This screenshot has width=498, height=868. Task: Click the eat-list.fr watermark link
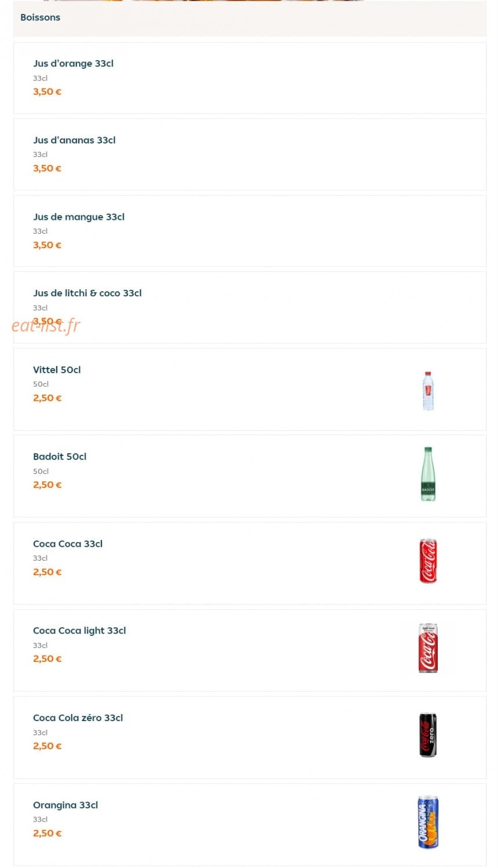pos(46,325)
